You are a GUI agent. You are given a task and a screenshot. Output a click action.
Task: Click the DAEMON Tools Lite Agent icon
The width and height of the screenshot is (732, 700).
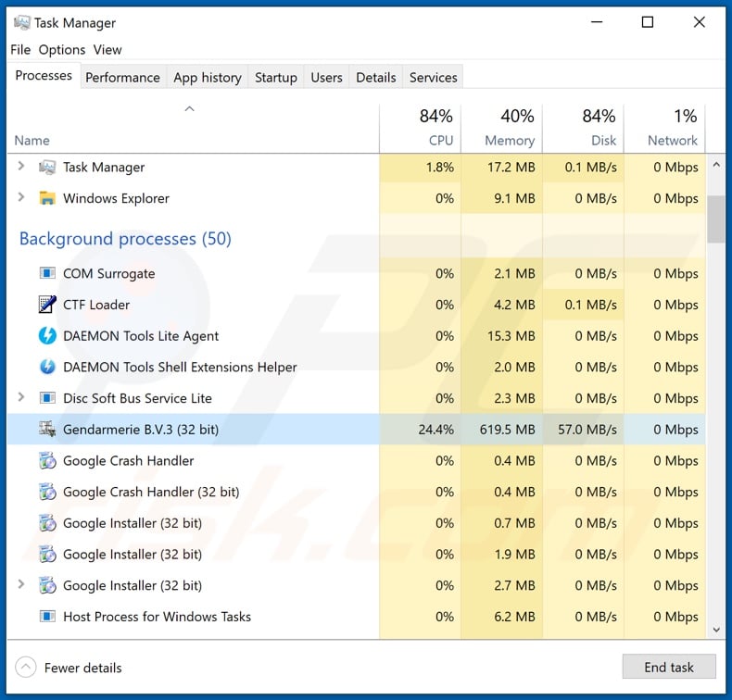47,335
